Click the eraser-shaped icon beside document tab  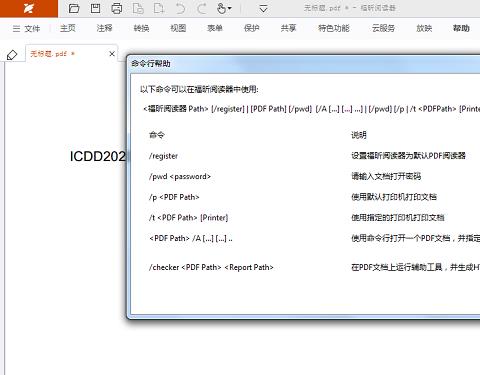[x=12, y=55]
